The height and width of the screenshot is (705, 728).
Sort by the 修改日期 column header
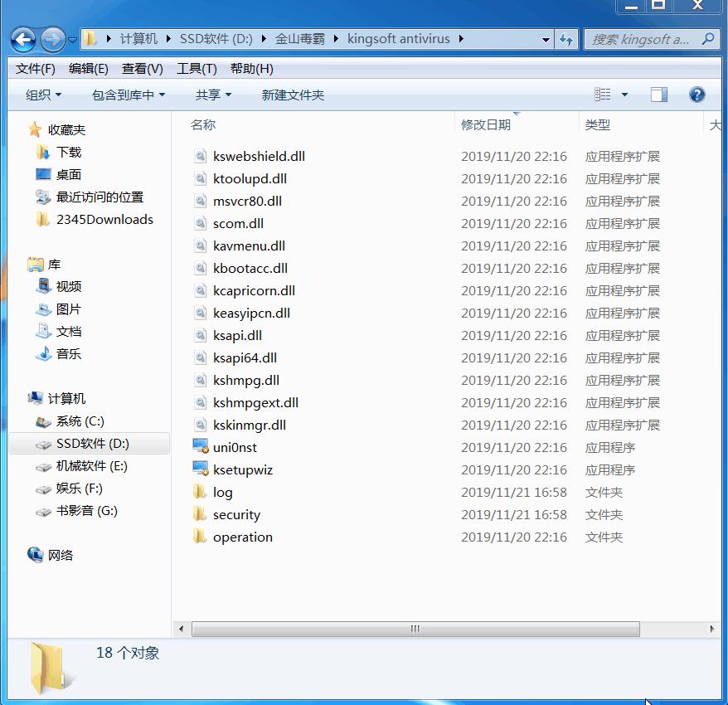485,124
